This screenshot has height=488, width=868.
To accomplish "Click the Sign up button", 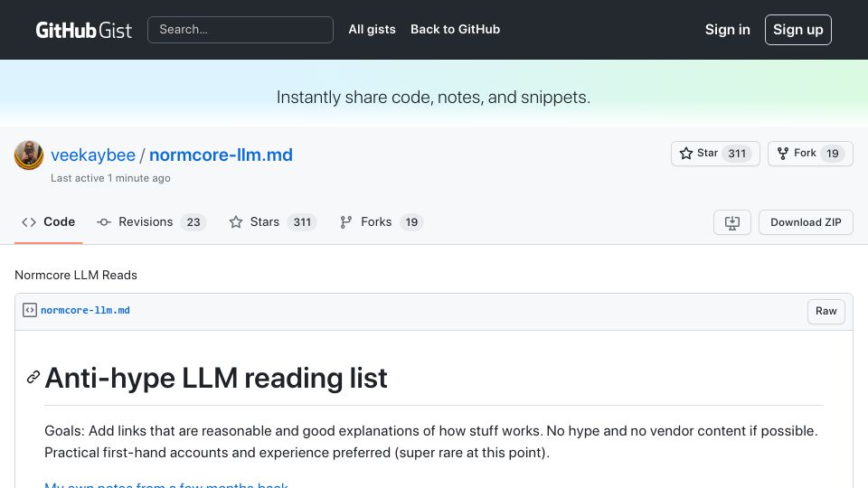I will [797, 29].
